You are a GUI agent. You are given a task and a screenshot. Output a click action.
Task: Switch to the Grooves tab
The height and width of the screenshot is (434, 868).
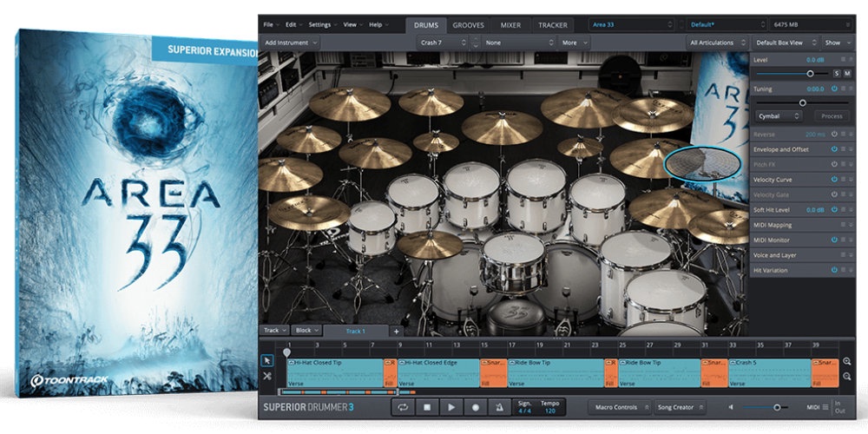[468, 25]
